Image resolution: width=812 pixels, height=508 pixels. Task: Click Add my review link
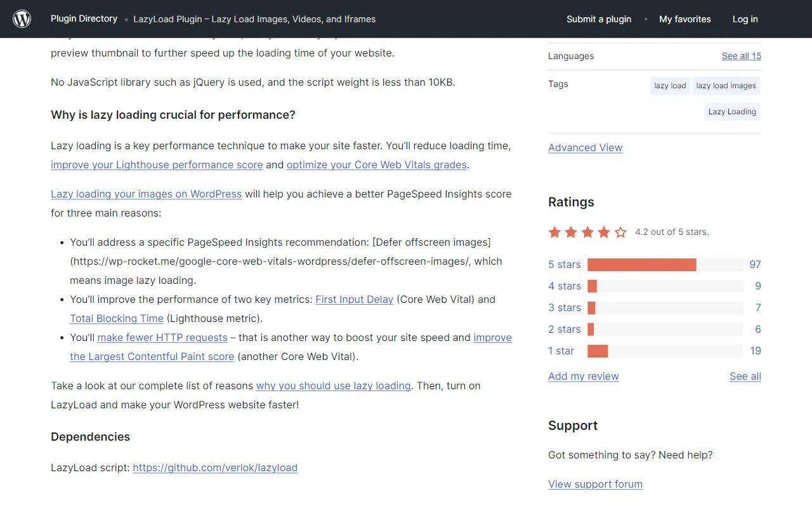pyautogui.click(x=584, y=376)
